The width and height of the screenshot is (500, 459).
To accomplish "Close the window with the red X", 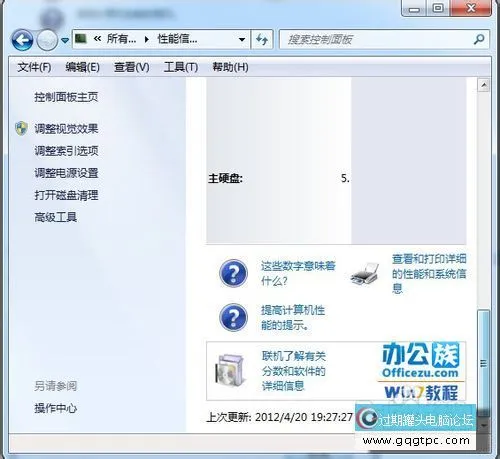I will (x=471, y=8).
